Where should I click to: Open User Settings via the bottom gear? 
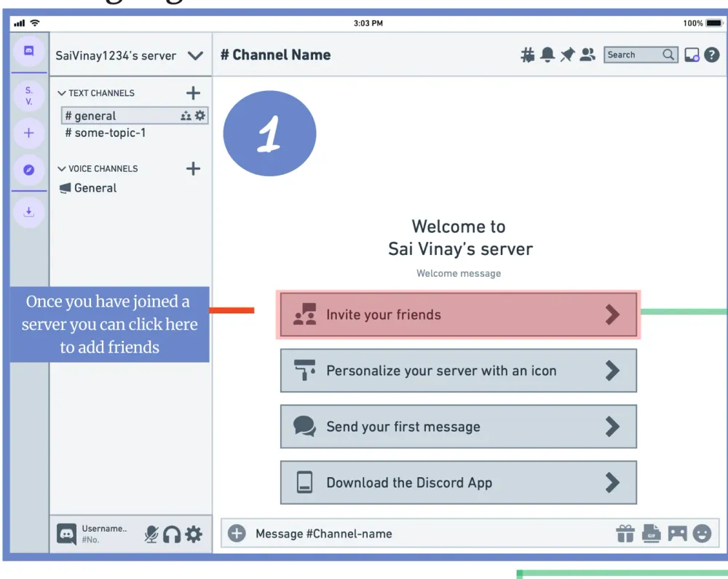coord(194,535)
